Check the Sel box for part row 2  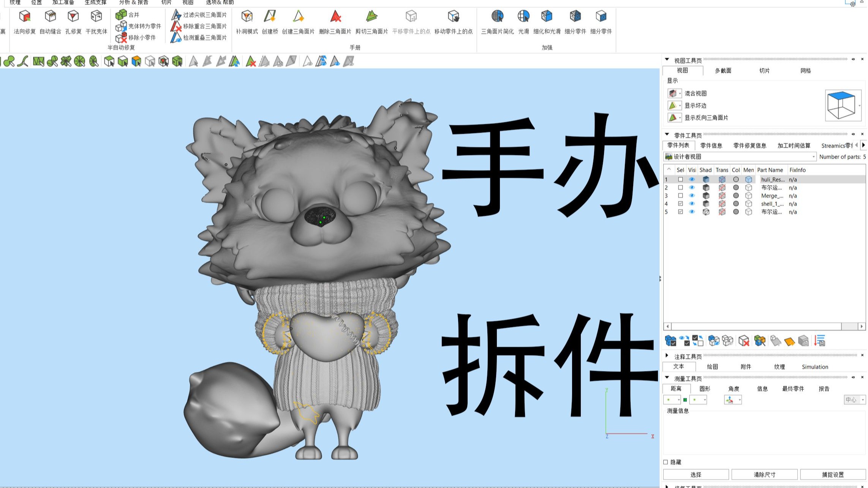(680, 188)
